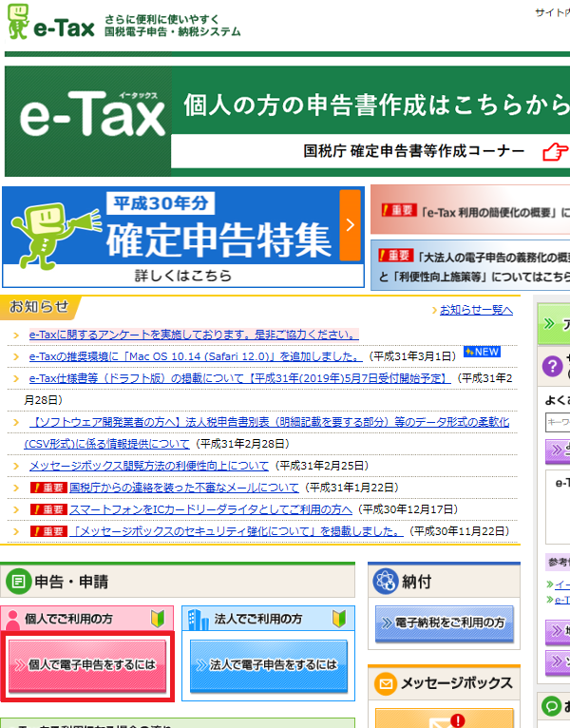Click the 法人で電子申告をするには button
This screenshot has width=570, height=728.
point(269,666)
